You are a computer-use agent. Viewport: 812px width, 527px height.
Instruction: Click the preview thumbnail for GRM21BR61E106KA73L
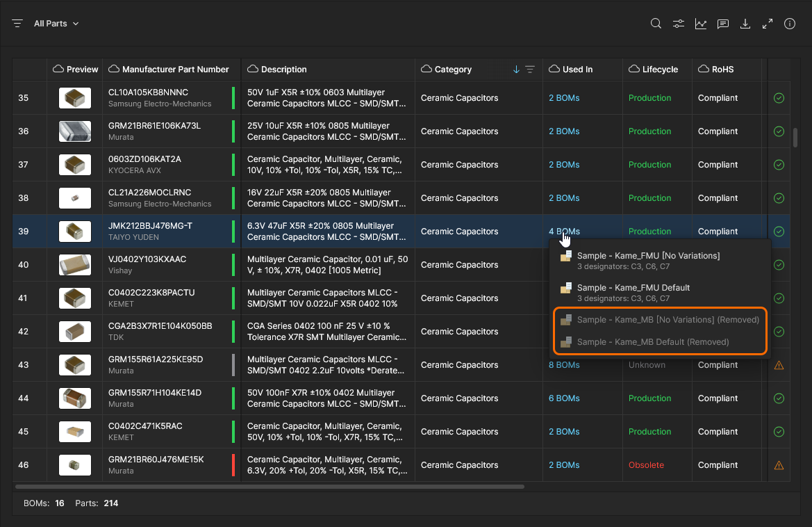tap(75, 131)
